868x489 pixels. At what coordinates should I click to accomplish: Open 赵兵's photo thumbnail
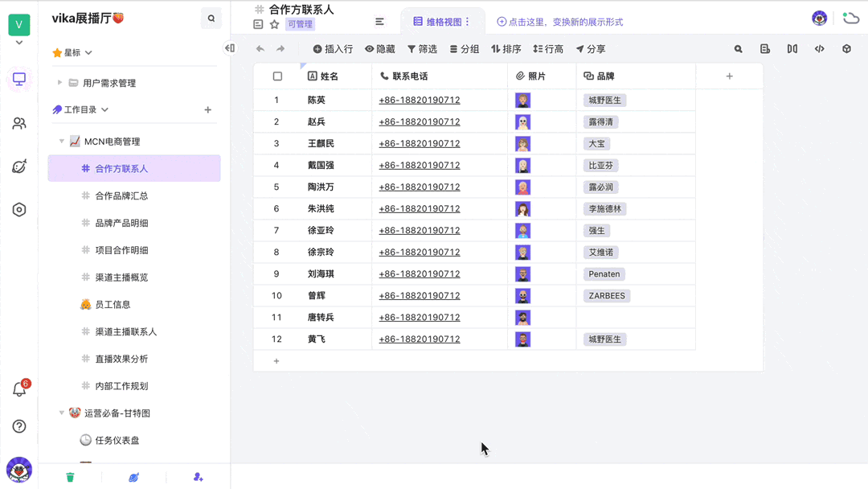point(522,122)
